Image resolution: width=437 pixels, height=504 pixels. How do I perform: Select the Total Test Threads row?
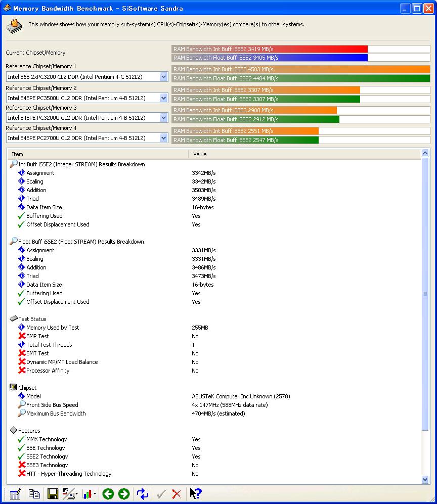214,345
